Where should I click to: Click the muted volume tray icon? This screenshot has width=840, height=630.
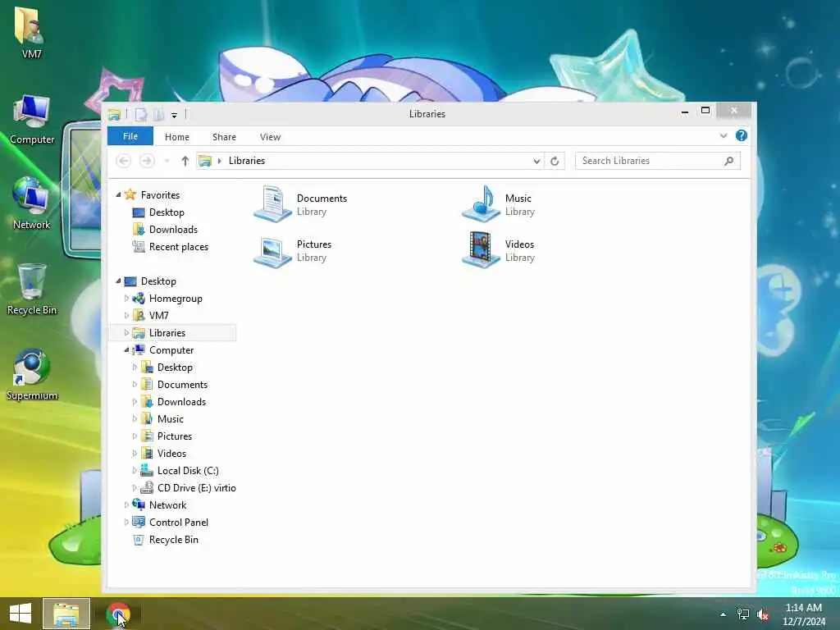pyautogui.click(x=763, y=614)
